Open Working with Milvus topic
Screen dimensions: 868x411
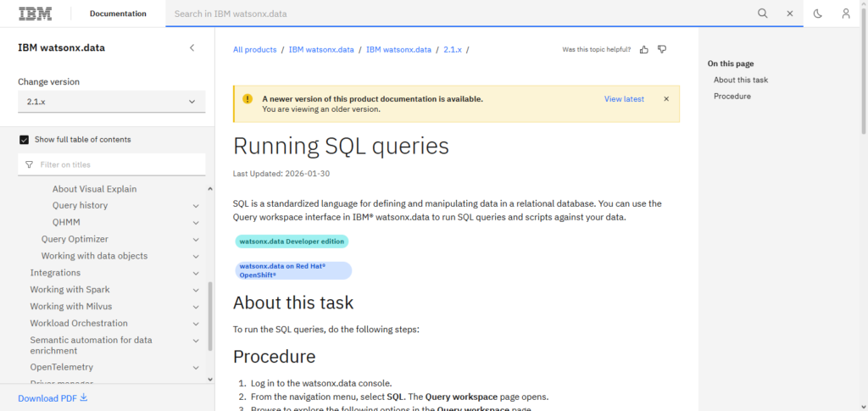click(71, 306)
